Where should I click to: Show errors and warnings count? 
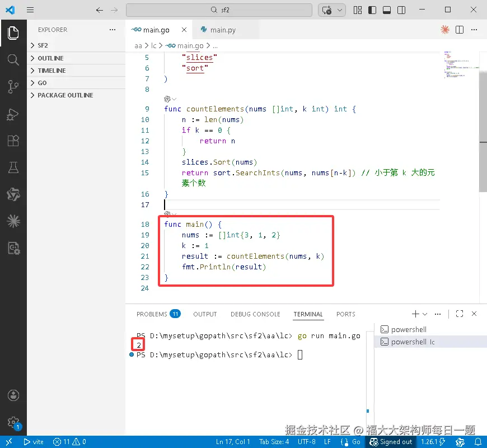[69, 442]
